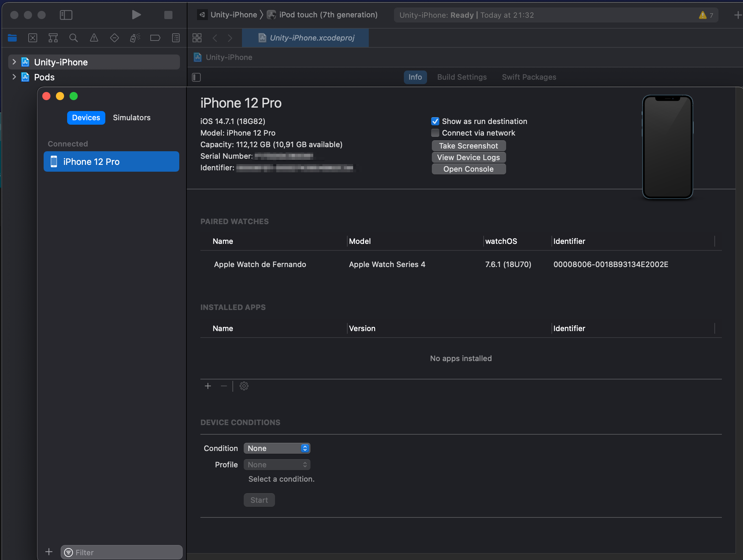Expand the Pods project tree item
This screenshot has height=560, width=743.
(14, 77)
